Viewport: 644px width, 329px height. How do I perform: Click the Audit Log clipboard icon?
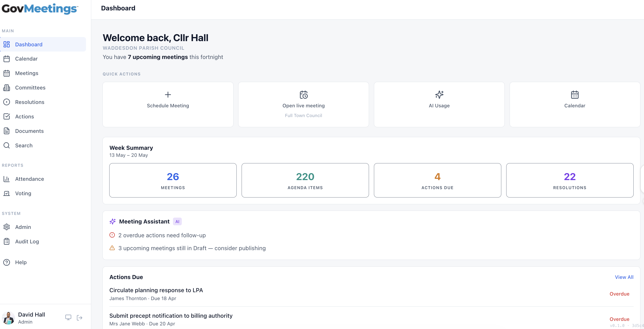pos(7,241)
